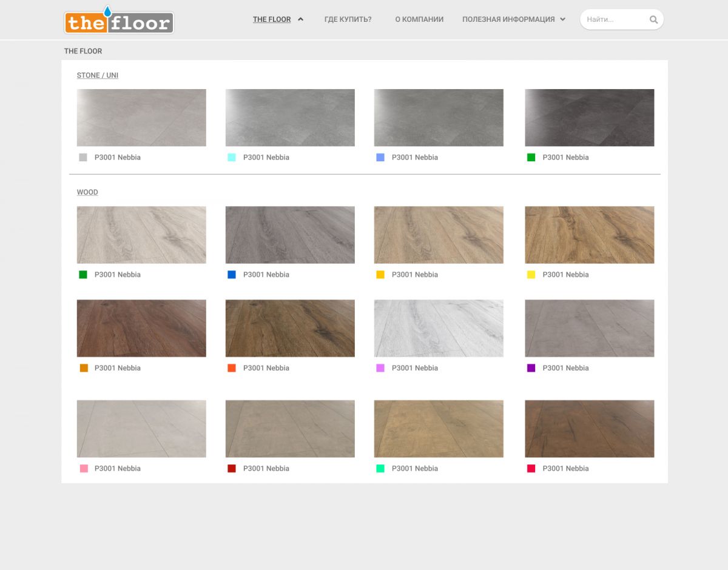Open the wood thumbnail above the green swatch
Viewport: 728px width, 570px height.
[141, 235]
